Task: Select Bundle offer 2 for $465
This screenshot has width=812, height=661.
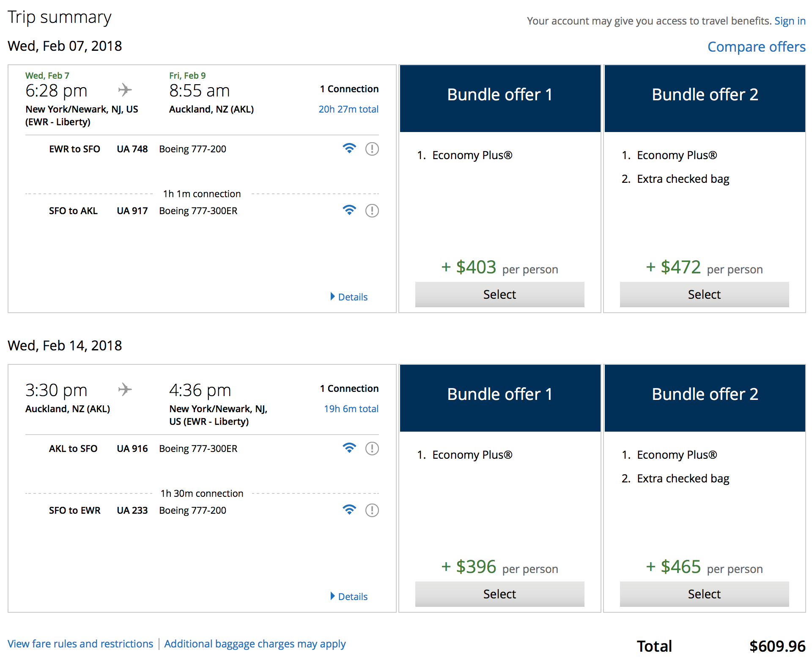Action: (x=704, y=594)
